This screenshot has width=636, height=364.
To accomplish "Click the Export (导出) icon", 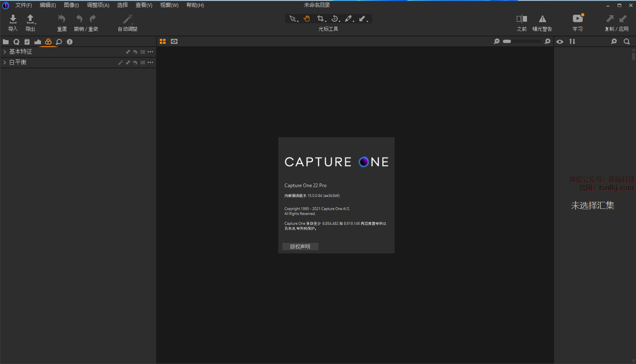I will click(30, 19).
